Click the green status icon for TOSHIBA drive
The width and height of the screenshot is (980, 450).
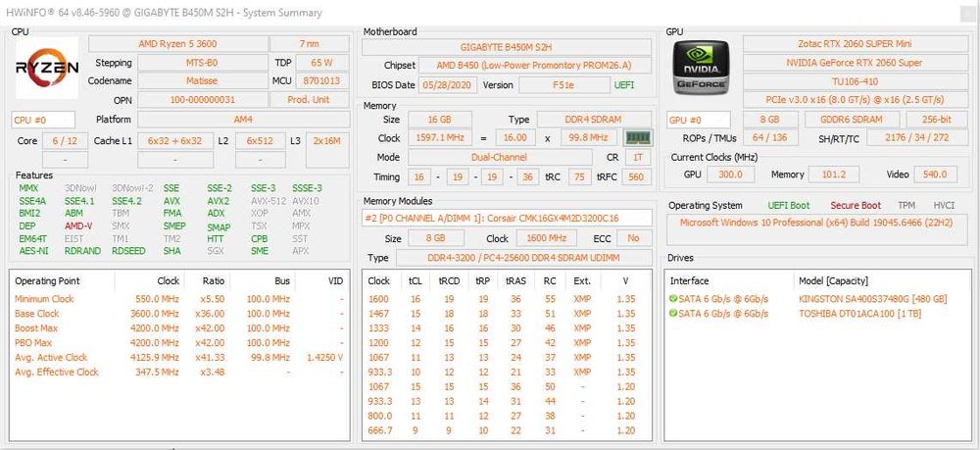pos(673,313)
